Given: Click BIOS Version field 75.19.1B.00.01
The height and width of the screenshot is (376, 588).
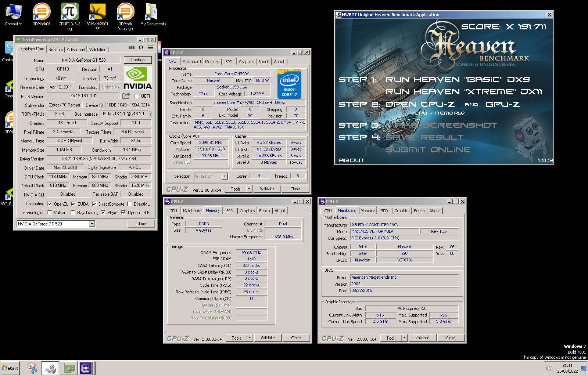Looking at the screenshot, I should pyautogui.click(x=83, y=96).
